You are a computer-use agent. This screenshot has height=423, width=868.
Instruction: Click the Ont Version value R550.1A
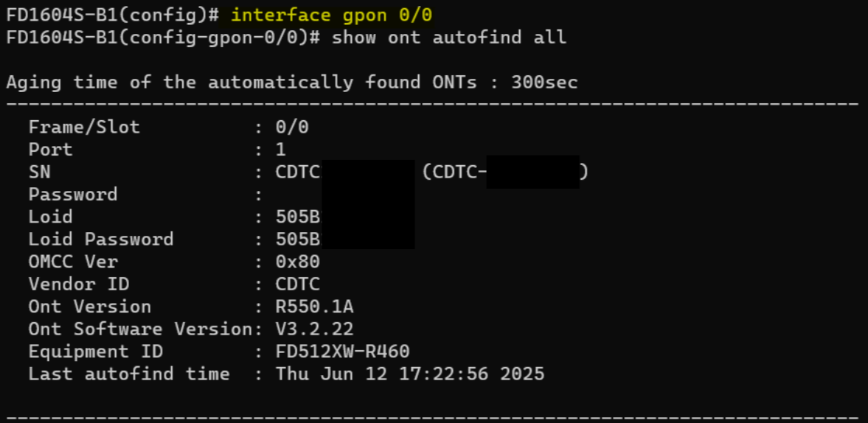(x=314, y=307)
